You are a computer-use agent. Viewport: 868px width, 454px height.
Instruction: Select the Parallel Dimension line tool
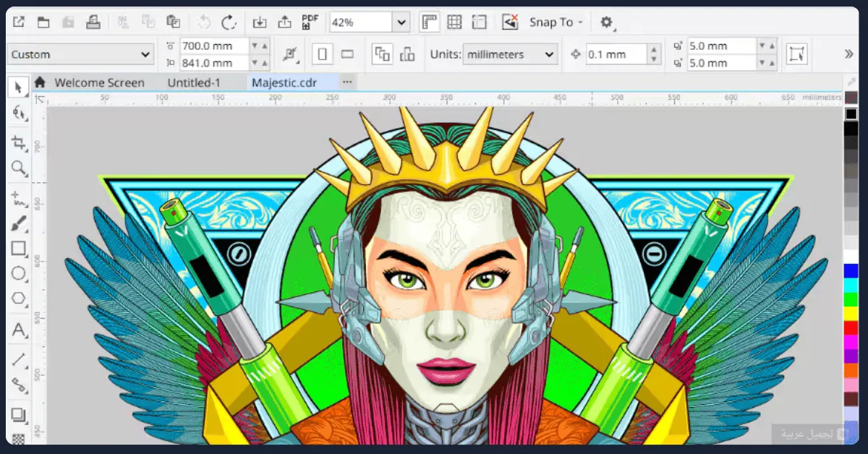tap(19, 359)
